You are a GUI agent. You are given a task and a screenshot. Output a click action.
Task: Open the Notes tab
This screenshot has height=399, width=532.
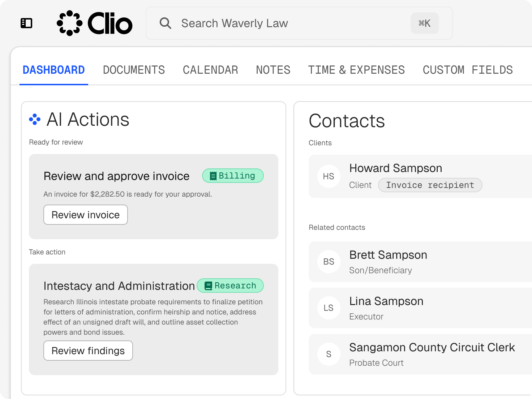273,70
